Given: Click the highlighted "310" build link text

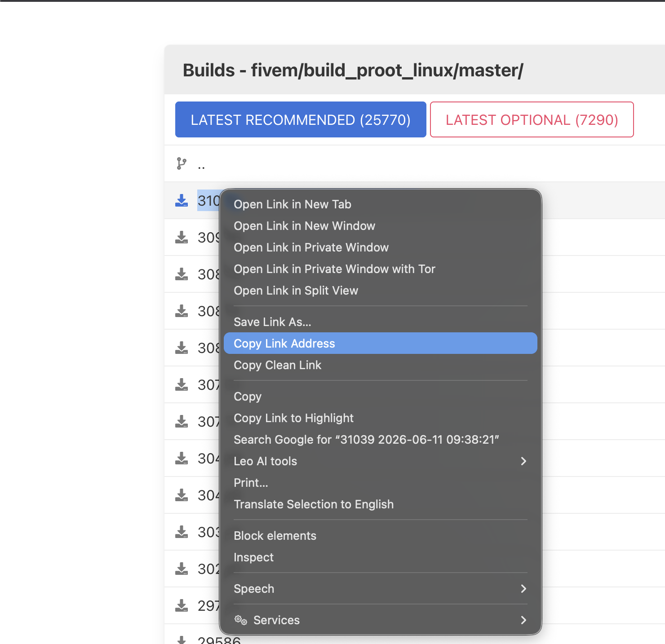Looking at the screenshot, I should coord(208,200).
